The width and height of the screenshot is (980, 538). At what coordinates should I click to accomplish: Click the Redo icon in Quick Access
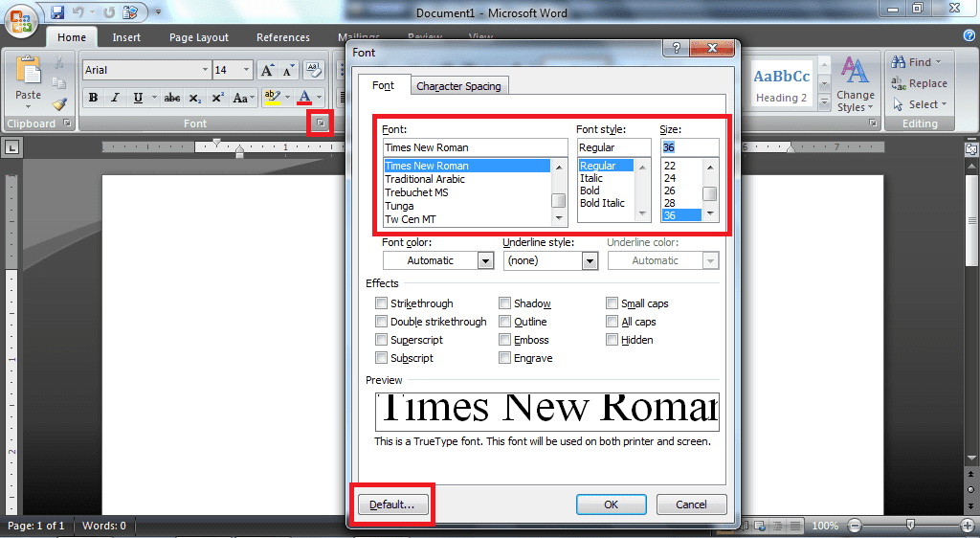(x=109, y=11)
